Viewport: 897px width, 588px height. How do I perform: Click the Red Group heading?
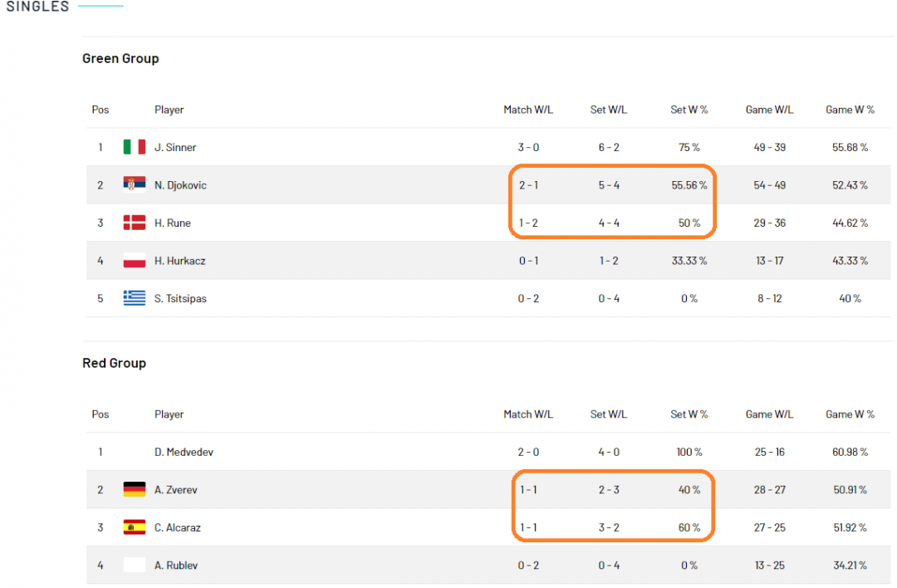click(115, 363)
